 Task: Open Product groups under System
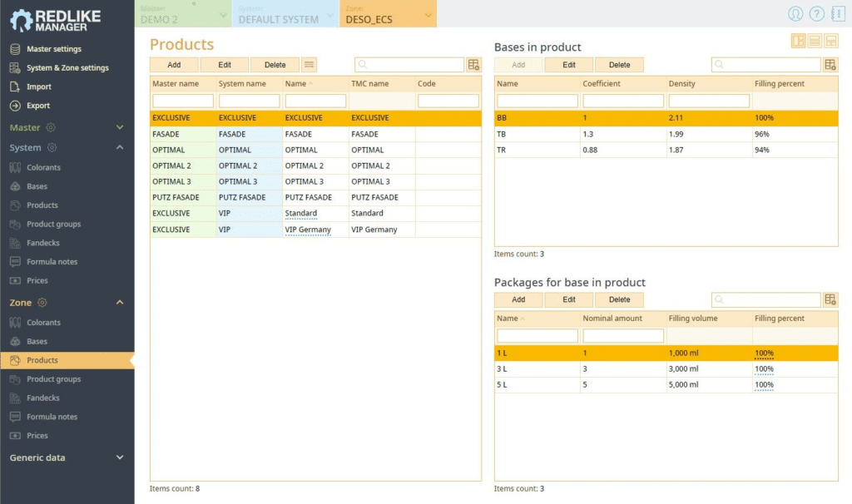53,224
